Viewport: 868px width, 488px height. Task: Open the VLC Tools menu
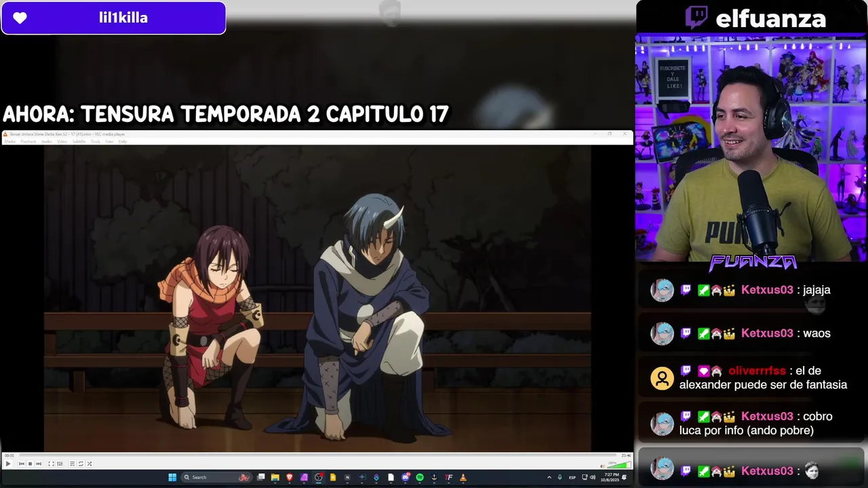[x=96, y=142]
